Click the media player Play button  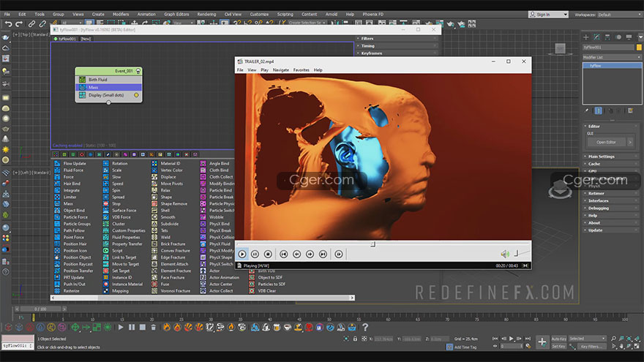pos(242,254)
